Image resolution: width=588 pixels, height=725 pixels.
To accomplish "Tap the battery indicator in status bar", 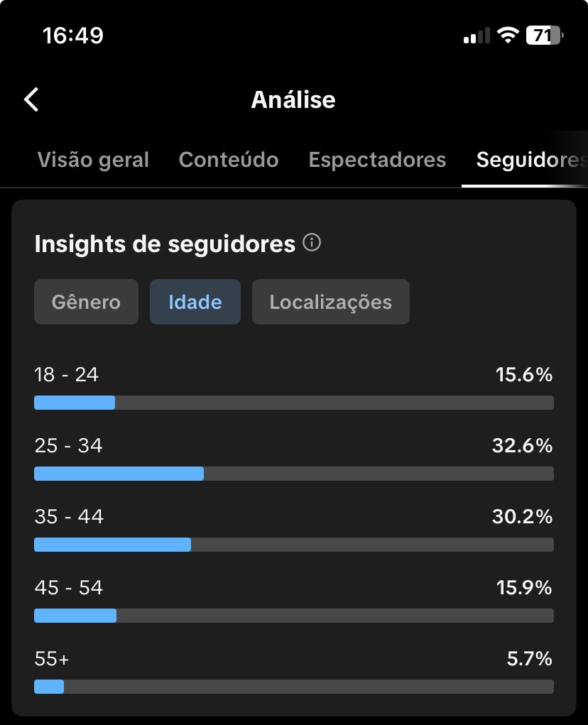I will point(544,35).
